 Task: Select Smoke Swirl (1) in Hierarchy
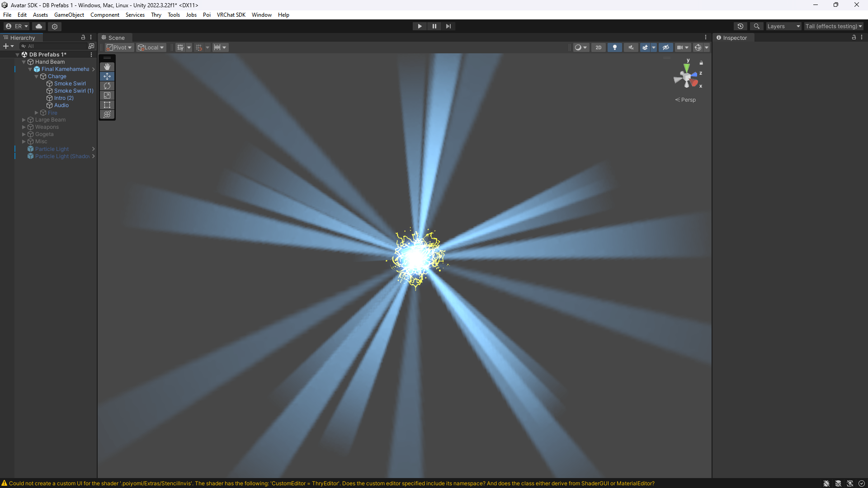click(74, 91)
